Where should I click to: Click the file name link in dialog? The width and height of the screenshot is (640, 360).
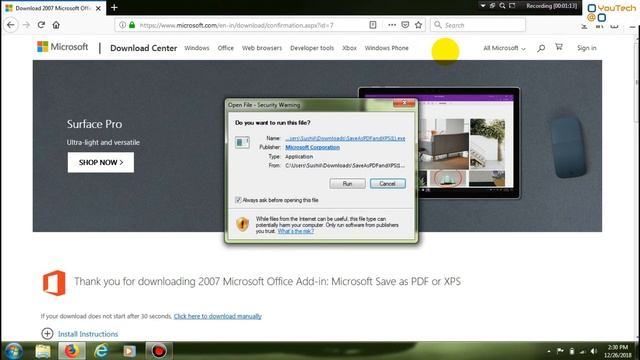[x=345, y=138]
